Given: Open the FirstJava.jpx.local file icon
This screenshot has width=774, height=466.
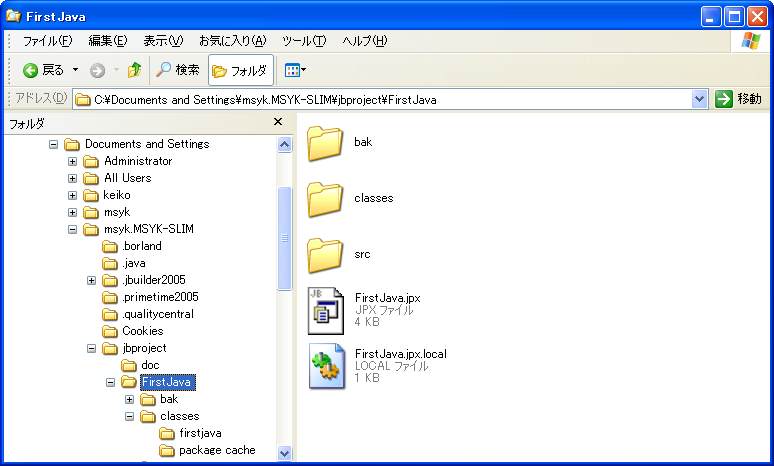Looking at the screenshot, I should 326,366.
